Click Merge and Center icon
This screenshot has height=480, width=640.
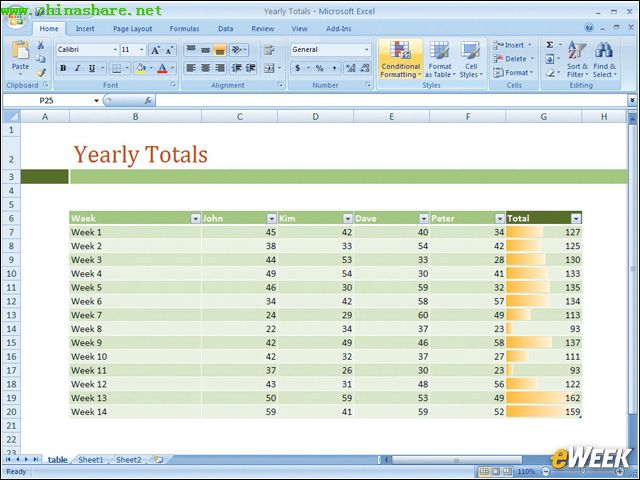(x=269, y=68)
